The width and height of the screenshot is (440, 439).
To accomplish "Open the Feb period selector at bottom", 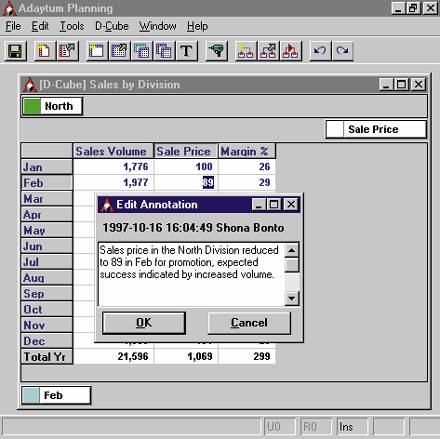I will [56, 395].
